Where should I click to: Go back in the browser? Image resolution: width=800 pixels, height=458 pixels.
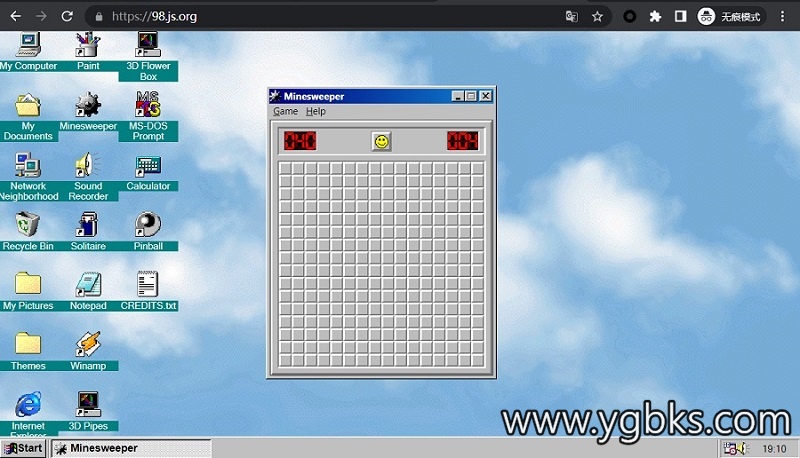(x=16, y=16)
